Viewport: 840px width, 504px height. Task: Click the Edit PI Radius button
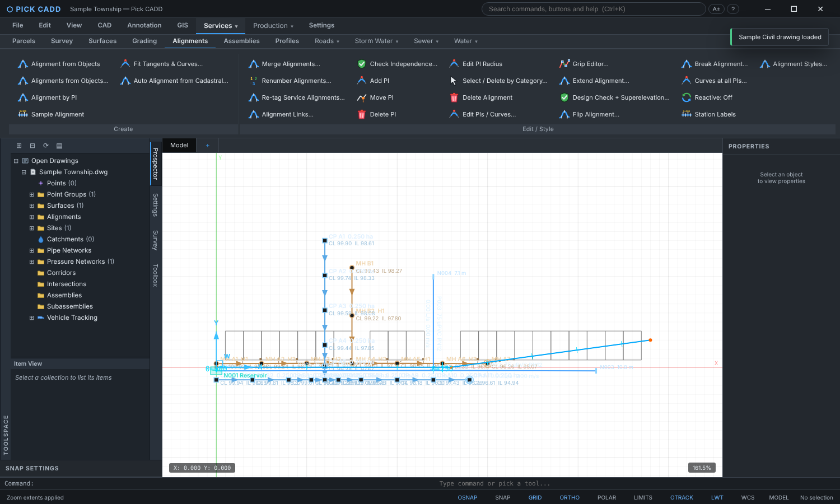coord(476,64)
